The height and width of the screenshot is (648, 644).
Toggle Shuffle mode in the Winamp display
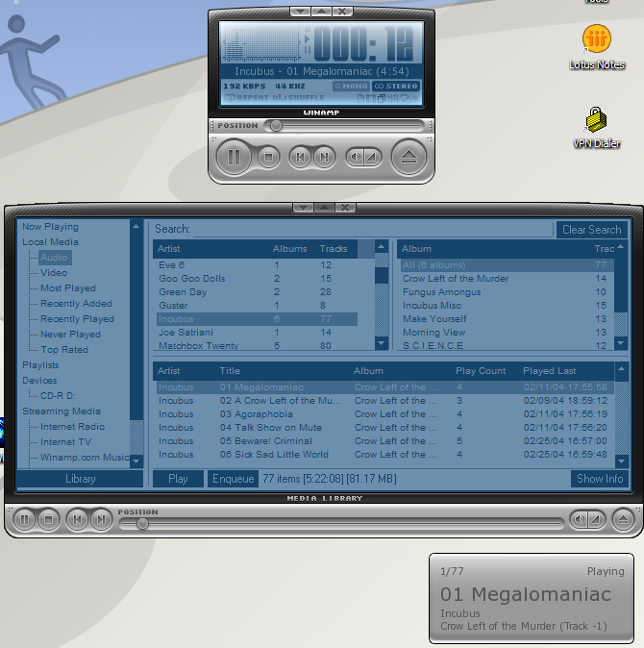[x=300, y=99]
